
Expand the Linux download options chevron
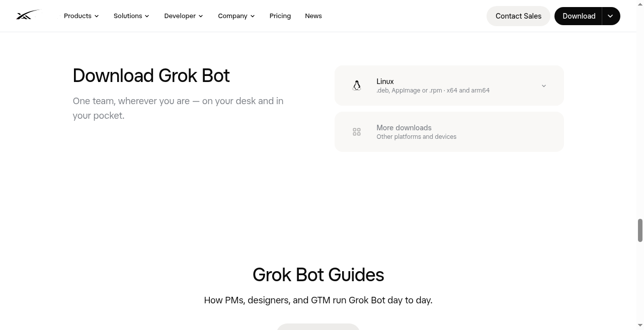[x=543, y=86]
